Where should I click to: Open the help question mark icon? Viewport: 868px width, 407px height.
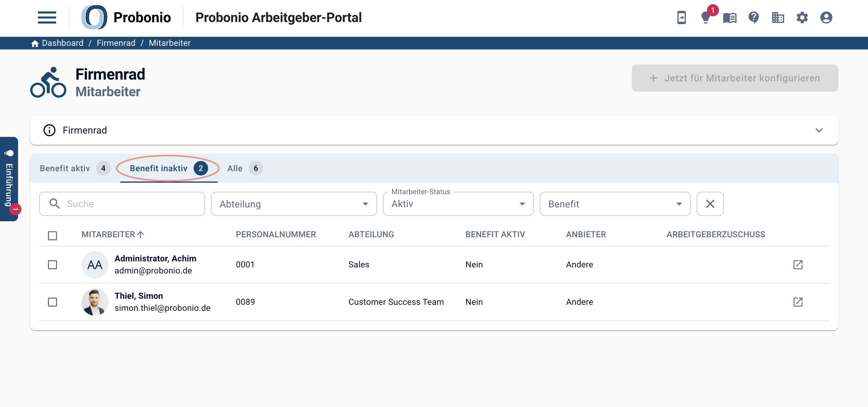click(x=753, y=17)
